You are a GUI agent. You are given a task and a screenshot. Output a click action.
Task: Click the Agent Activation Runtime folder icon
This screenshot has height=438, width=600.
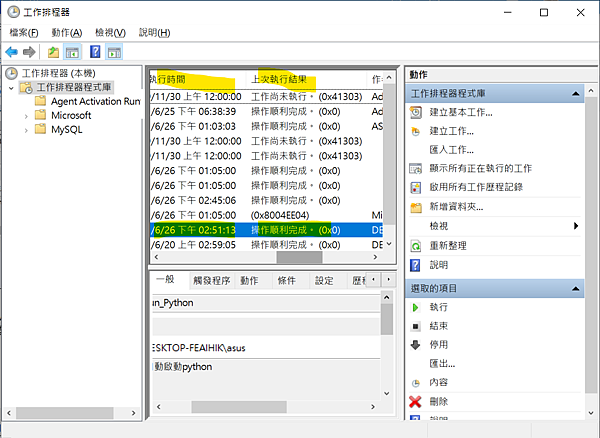point(40,101)
